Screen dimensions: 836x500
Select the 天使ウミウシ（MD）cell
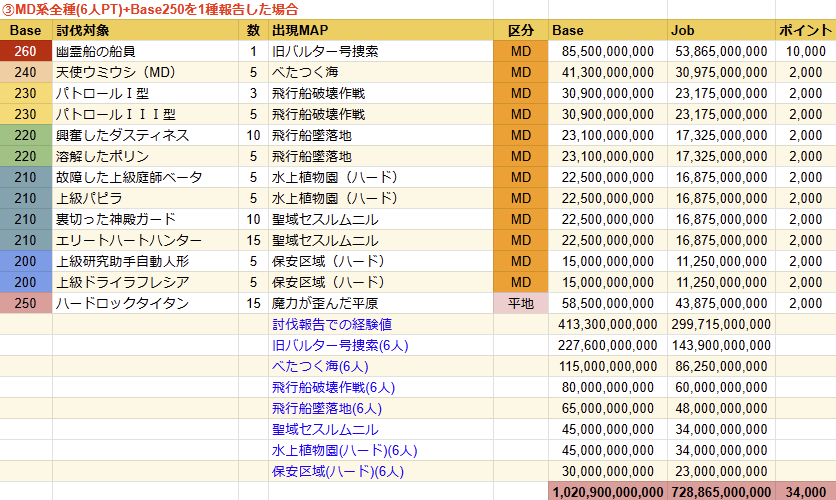point(146,72)
